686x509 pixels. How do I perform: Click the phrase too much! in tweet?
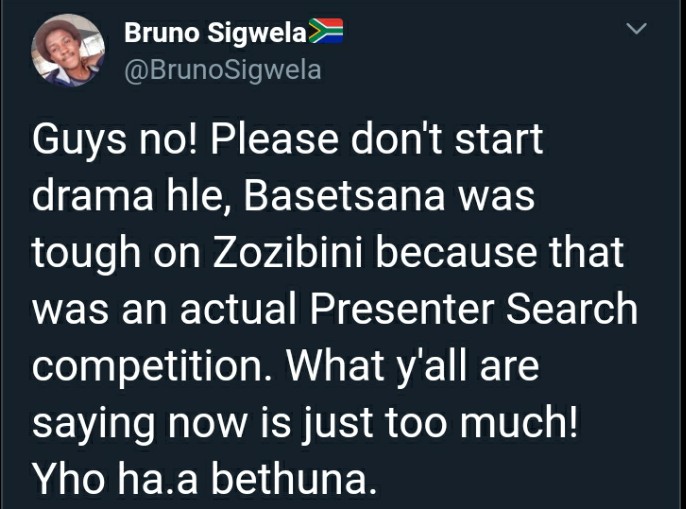[481, 422]
